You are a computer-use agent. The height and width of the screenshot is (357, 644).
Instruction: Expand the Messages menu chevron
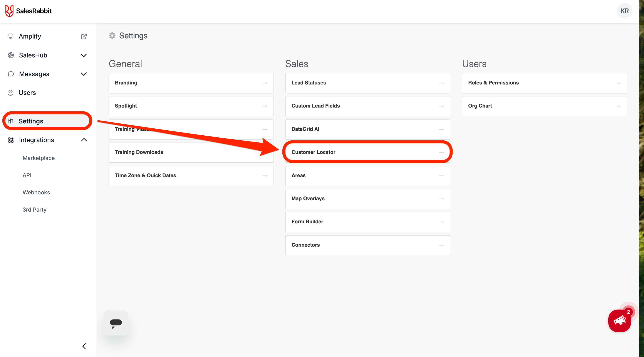pos(84,74)
